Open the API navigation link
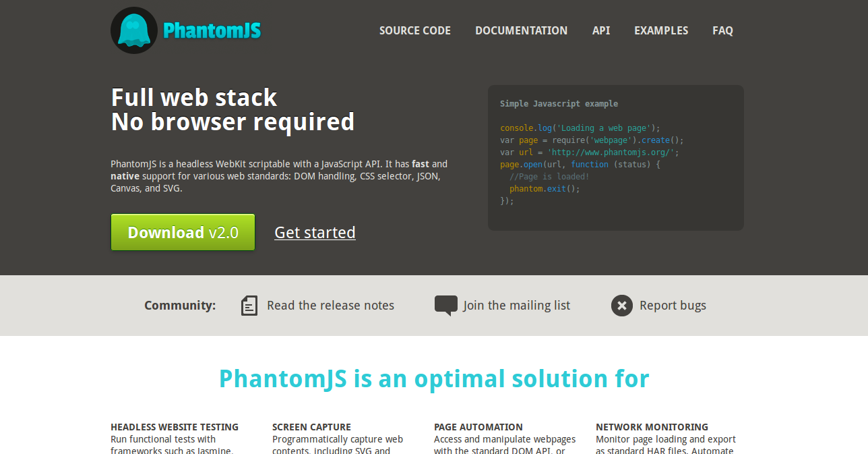Screen dimensions: 868x454 pos(601,30)
